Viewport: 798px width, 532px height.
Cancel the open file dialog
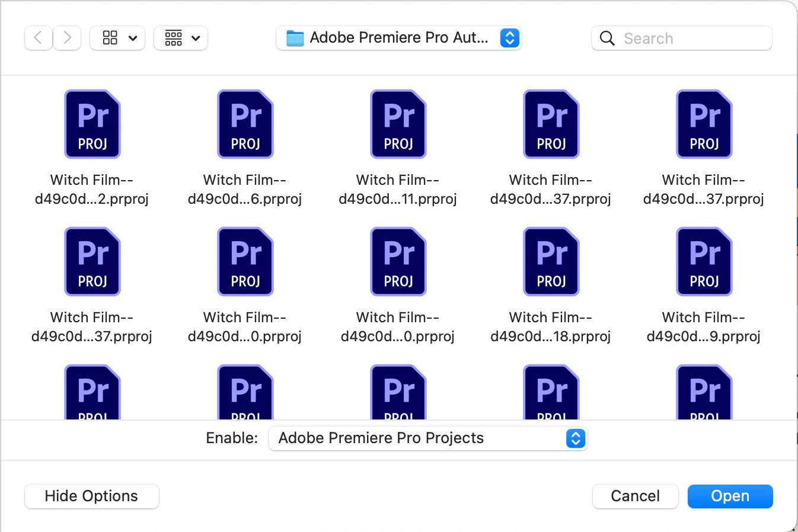(635, 496)
